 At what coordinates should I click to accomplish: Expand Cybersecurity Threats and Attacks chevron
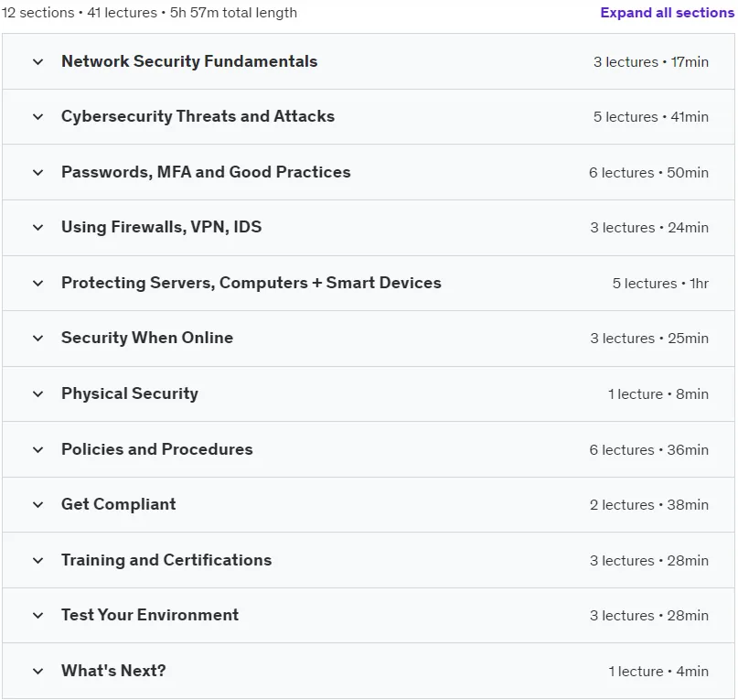[38, 117]
